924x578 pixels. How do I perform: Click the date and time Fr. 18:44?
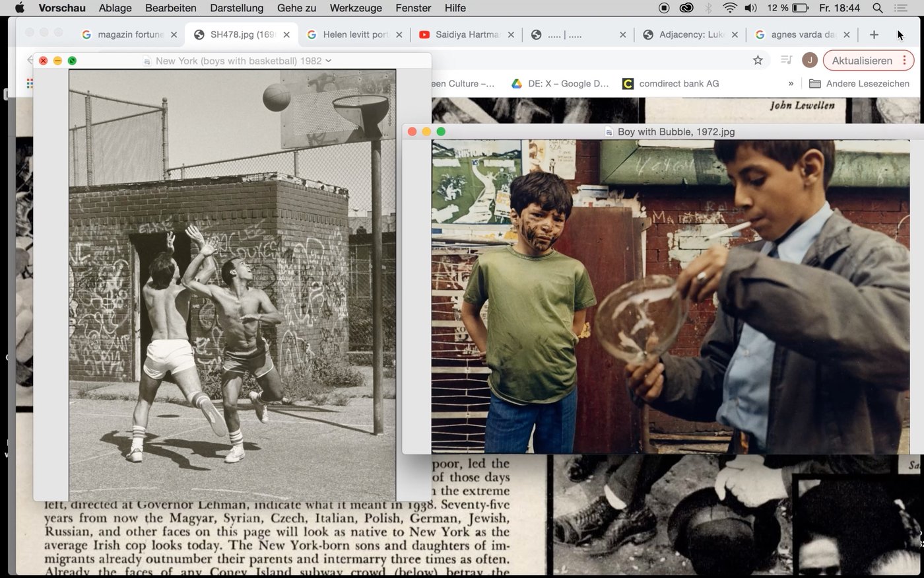[840, 8]
